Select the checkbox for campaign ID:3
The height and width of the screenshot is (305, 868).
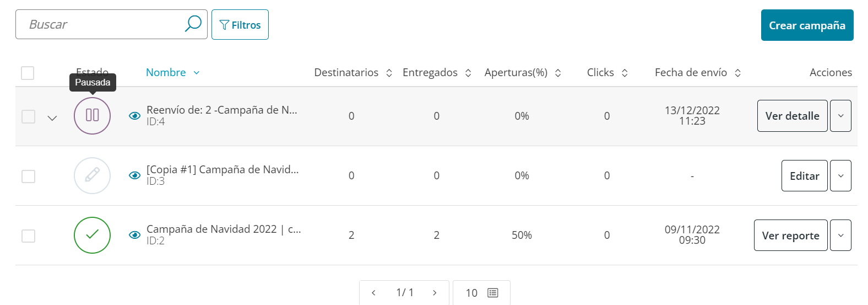pos(28,176)
